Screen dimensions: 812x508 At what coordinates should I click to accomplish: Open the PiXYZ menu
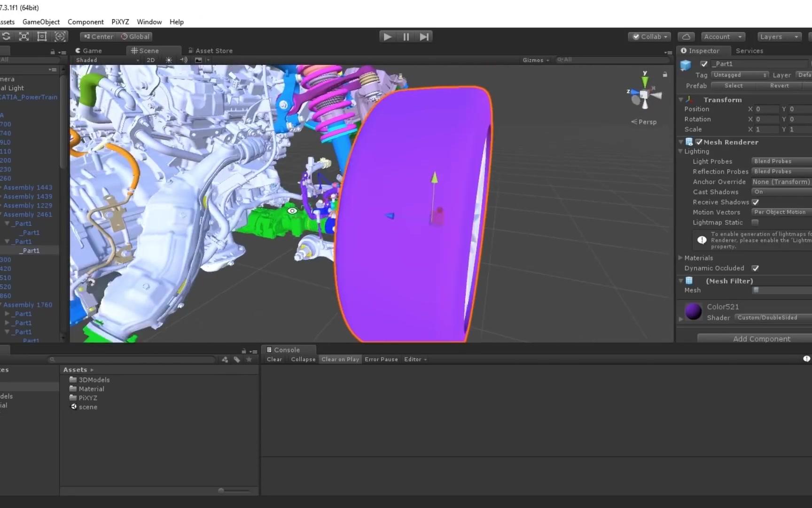[120, 22]
